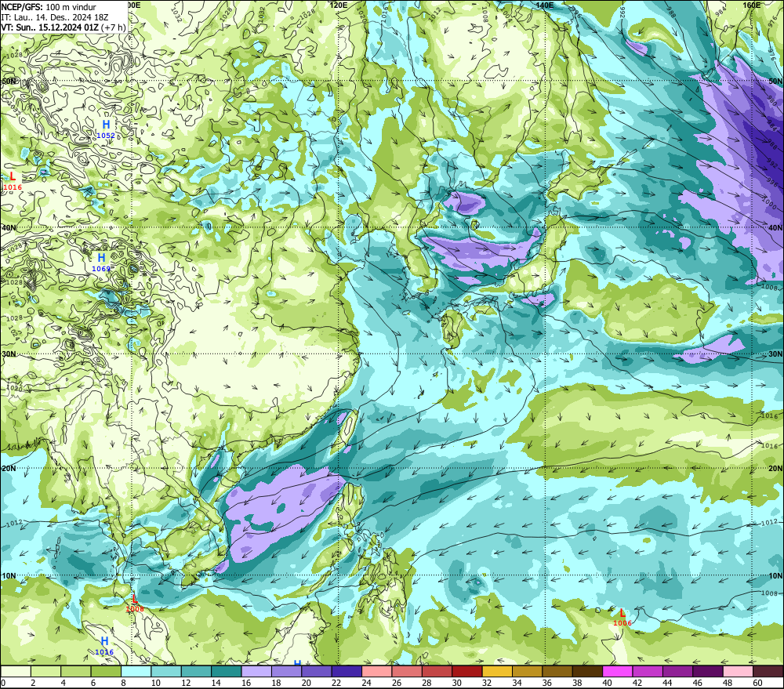
Task: Pick the bright magenta 40–42 legend swatch
Action: [618, 671]
